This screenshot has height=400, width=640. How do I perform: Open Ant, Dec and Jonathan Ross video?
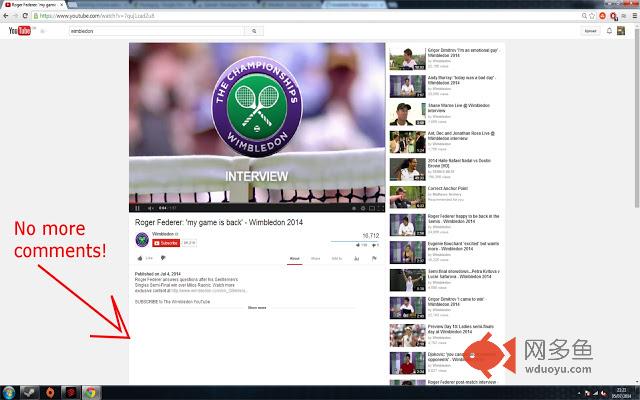(445, 141)
